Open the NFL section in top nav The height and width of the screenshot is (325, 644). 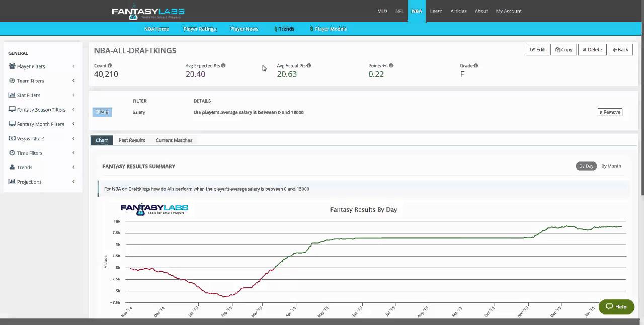coord(399,11)
